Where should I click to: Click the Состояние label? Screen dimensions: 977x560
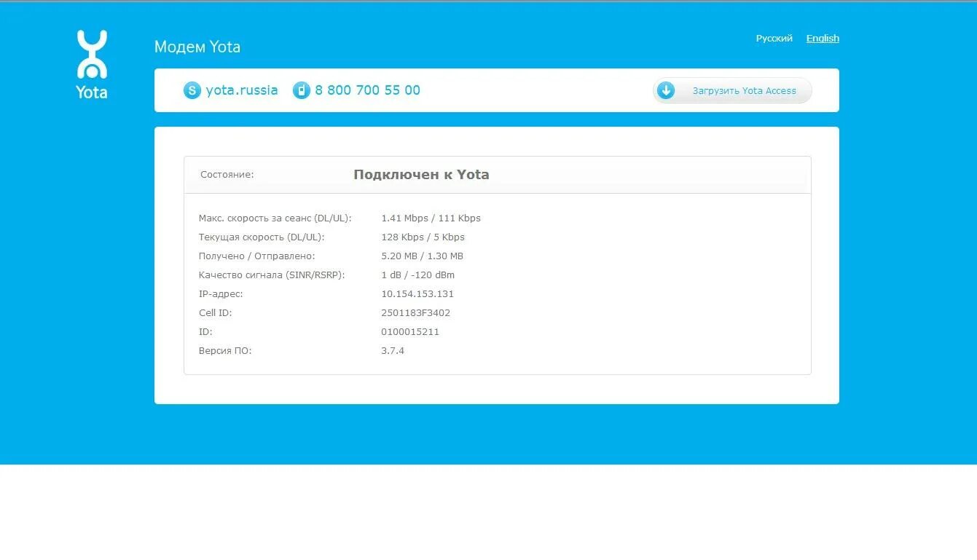(x=227, y=175)
